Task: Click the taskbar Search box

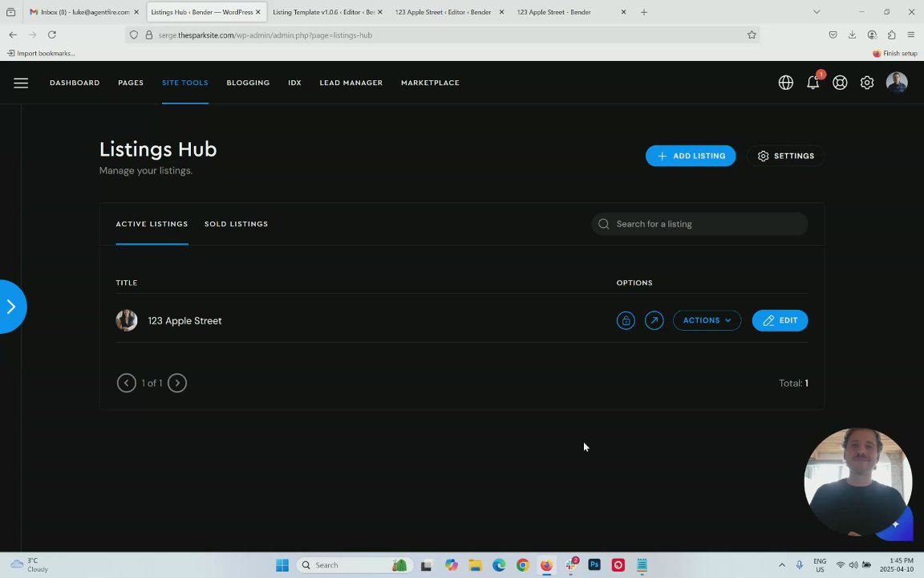Action: pos(355,565)
